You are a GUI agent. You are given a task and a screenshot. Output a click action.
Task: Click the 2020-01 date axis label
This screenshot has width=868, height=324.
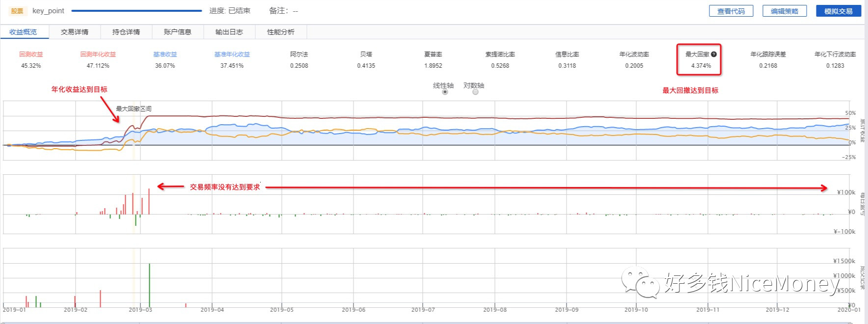tap(848, 310)
